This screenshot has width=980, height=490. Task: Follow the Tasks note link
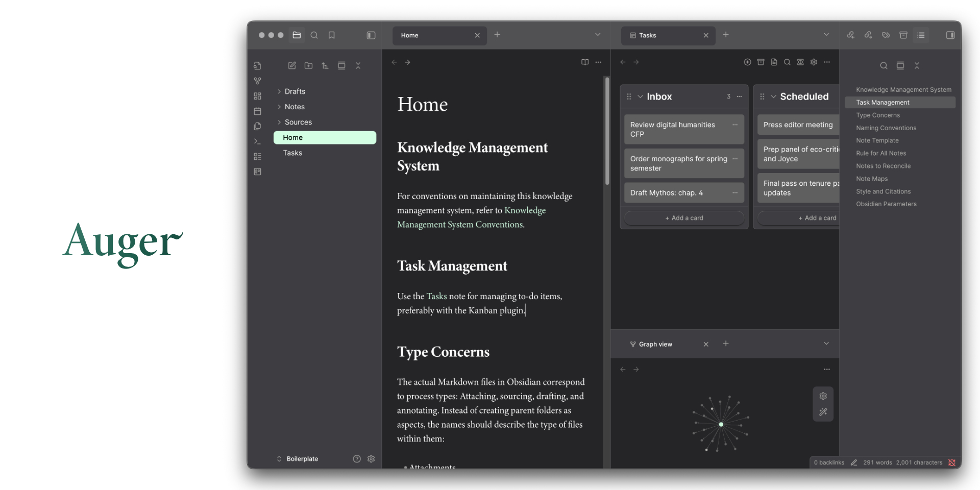[436, 296]
